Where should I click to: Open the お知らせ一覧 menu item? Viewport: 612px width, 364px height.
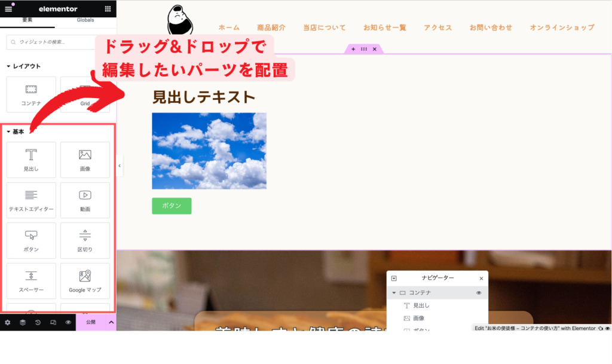pyautogui.click(x=385, y=27)
